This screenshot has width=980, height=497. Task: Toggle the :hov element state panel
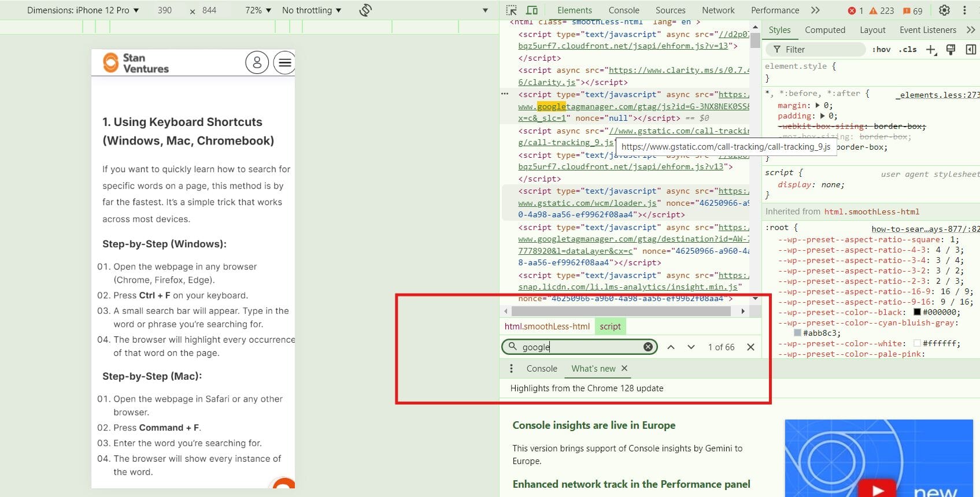tap(881, 50)
